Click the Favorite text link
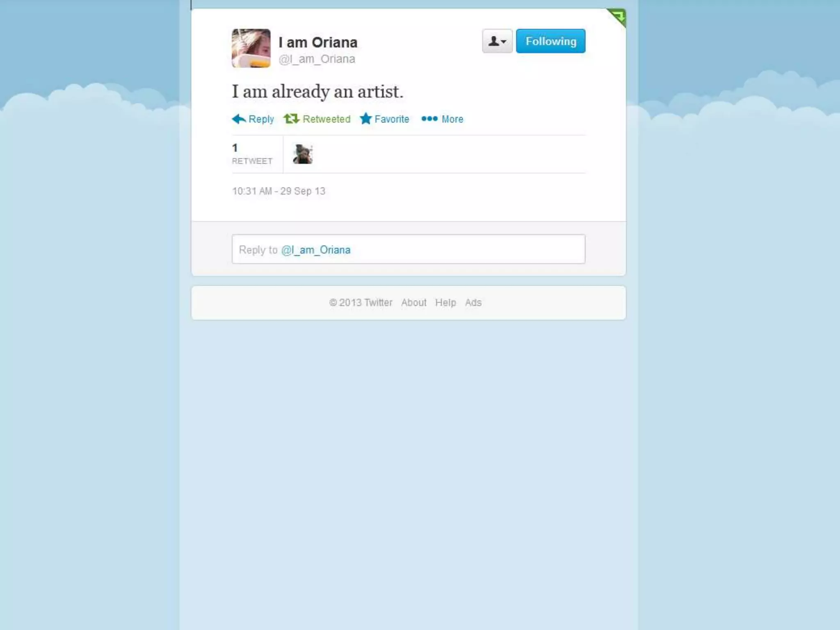This screenshot has width=840, height=630. pos(392,119)
